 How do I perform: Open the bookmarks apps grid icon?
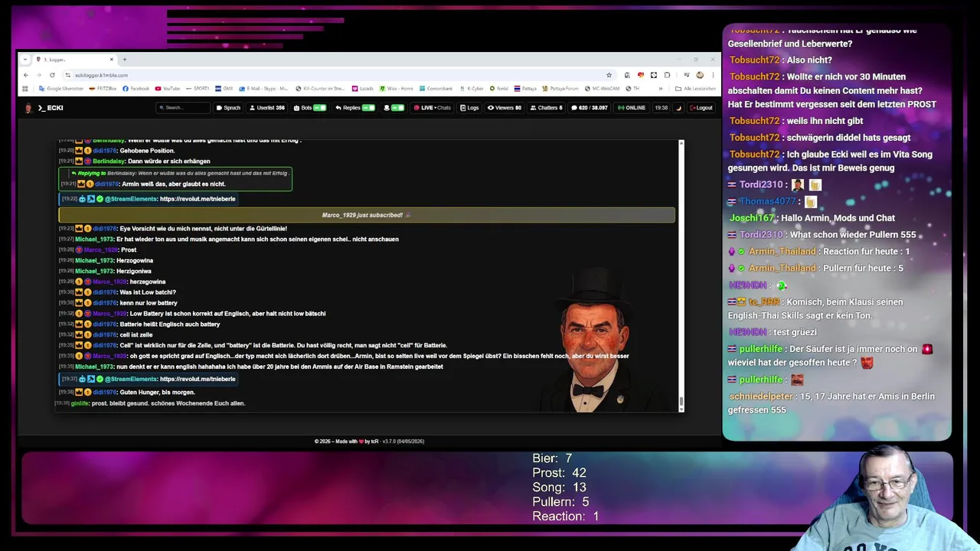point(25,89)
